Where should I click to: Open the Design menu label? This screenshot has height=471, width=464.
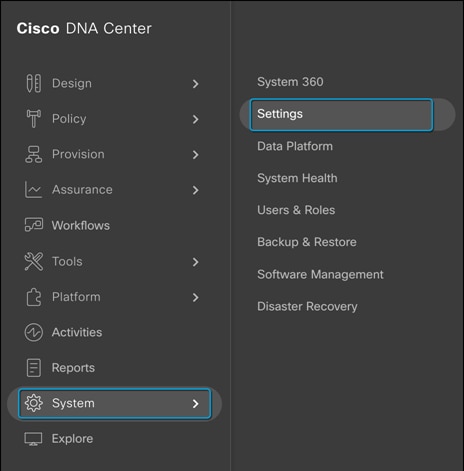(x=72, y=83)
